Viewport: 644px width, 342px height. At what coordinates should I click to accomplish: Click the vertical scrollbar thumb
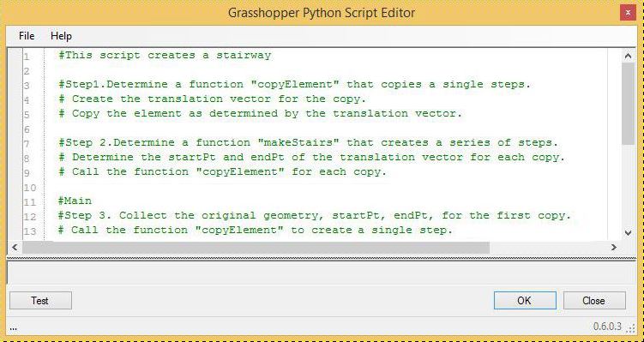[x=628, y=104]
